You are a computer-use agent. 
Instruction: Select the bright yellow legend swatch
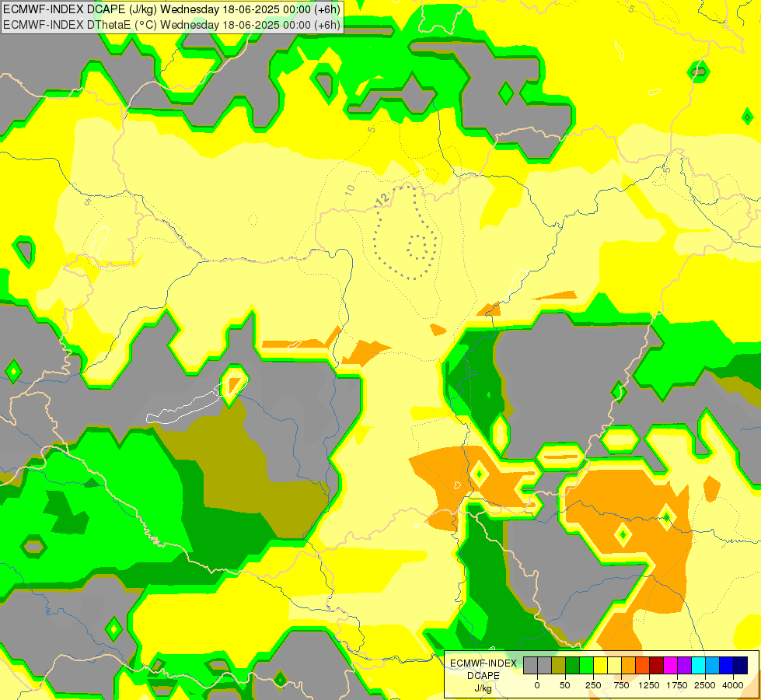pos(600,665)
